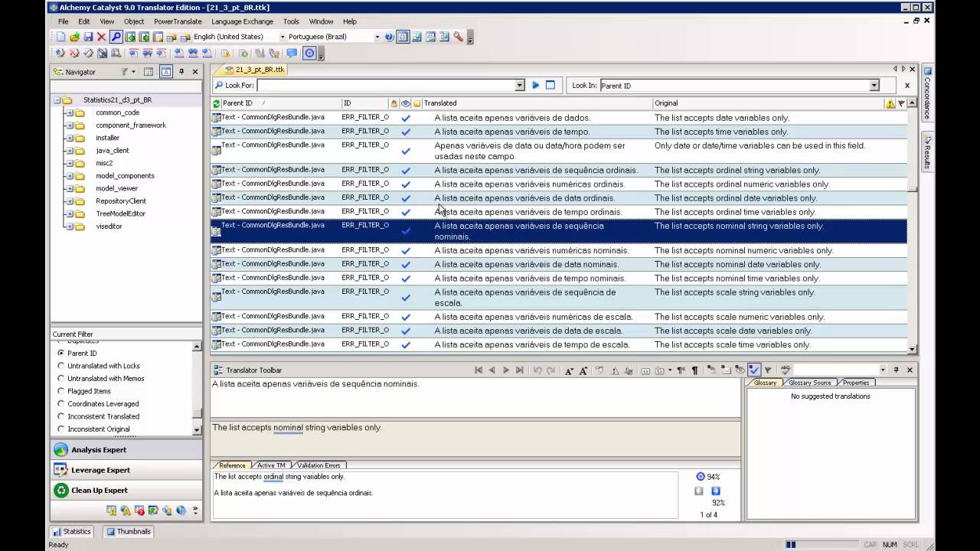This screenshot has height=551, width=980.
Task: Click the Look For search input field
Action: (386, 86)
